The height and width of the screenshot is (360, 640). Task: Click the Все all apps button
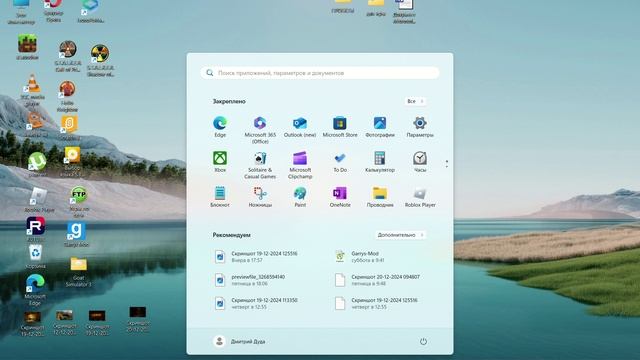[x=416, y=101]
